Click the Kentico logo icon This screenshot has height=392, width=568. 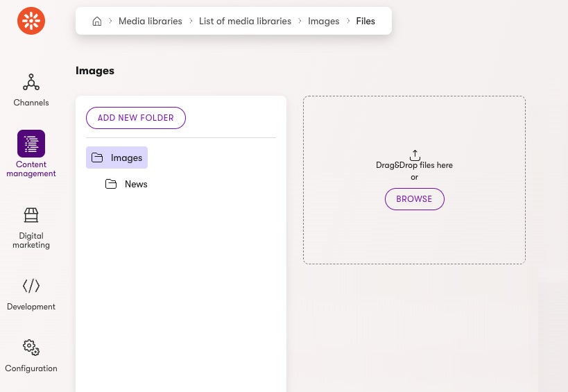coord(31,22)
